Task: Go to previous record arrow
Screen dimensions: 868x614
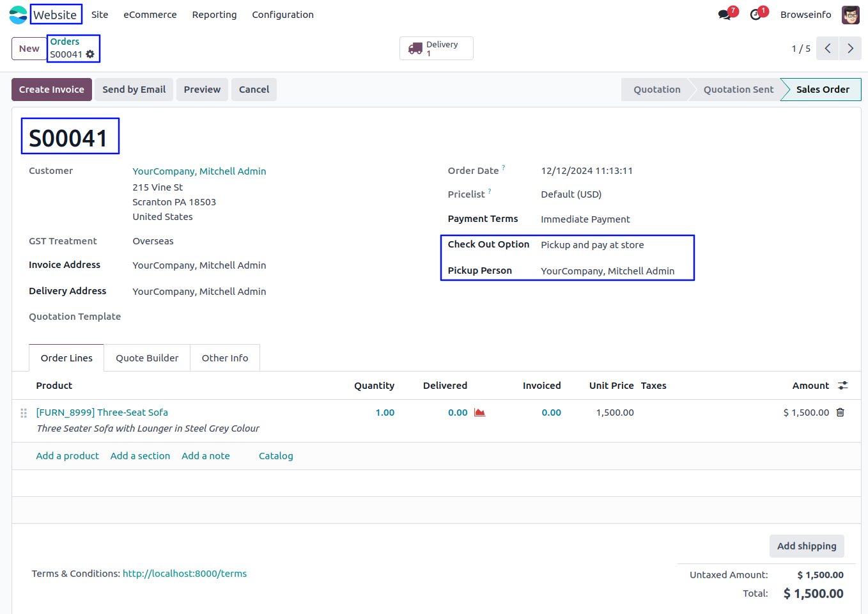Action: point(827,49)
